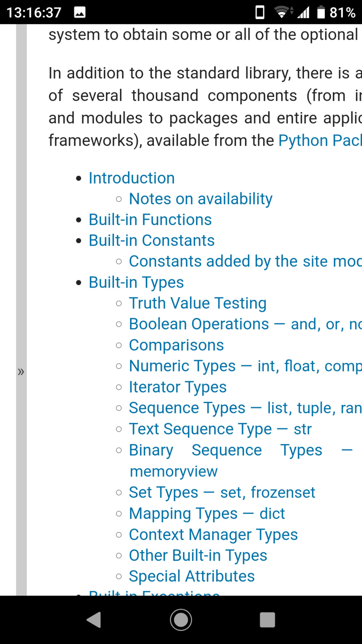
Task: Open Text Sequence Type — str link
Action: (x=220, y=429)
